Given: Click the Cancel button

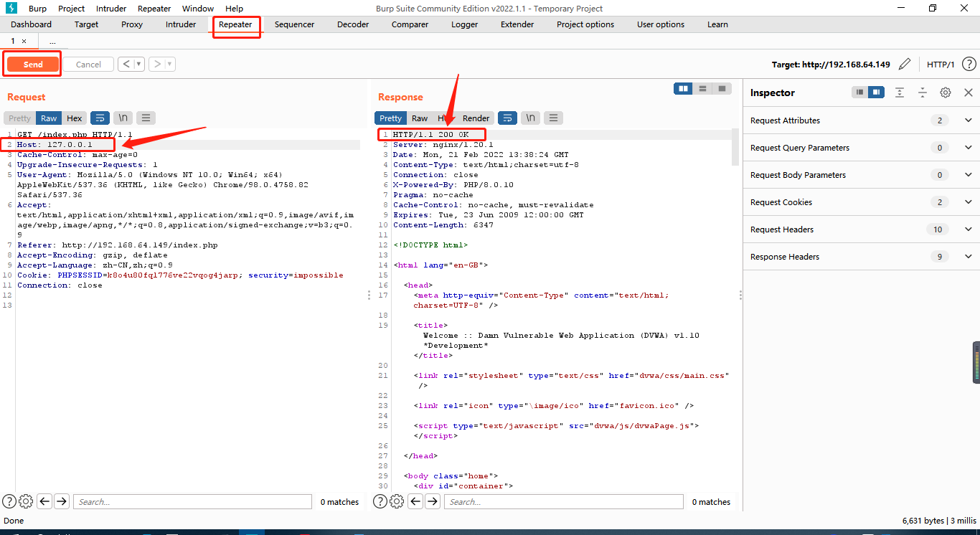Looking at the screenshot, I should [x=88, y=65].
